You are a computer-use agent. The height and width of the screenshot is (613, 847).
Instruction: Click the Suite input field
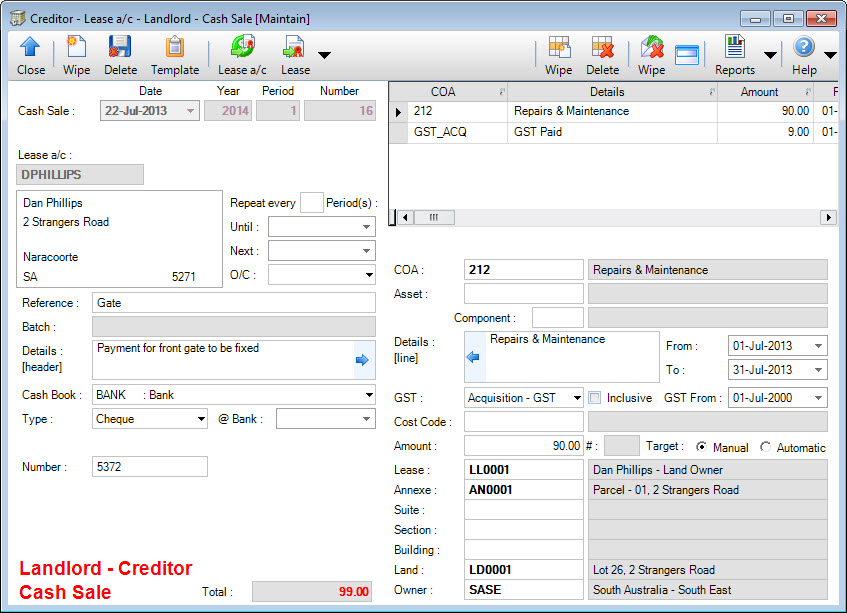click(x=523, y=510)
